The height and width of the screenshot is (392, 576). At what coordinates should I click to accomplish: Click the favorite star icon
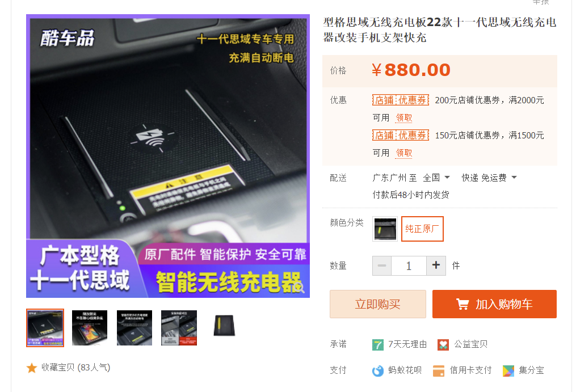point(32,368)
